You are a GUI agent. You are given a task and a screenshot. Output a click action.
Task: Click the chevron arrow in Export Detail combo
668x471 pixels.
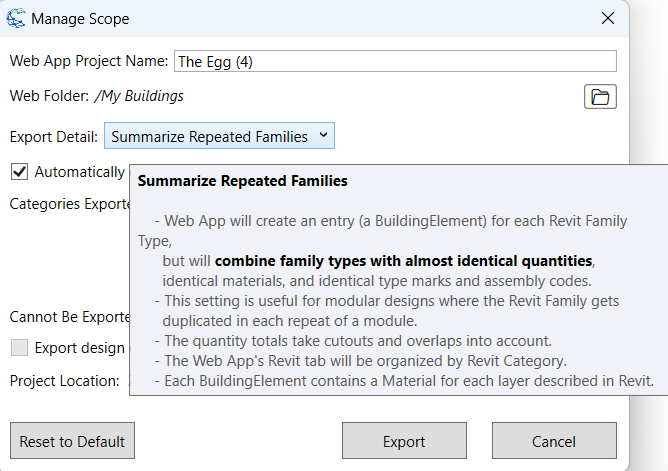(322, 135)
